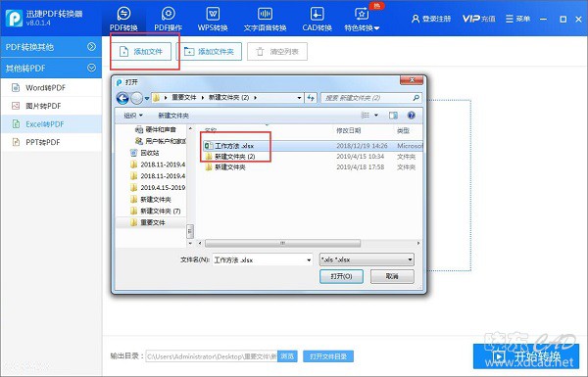Close the 打开 dialog
The height and width of the screenshot is (377, 588).
tap(412, 80)
